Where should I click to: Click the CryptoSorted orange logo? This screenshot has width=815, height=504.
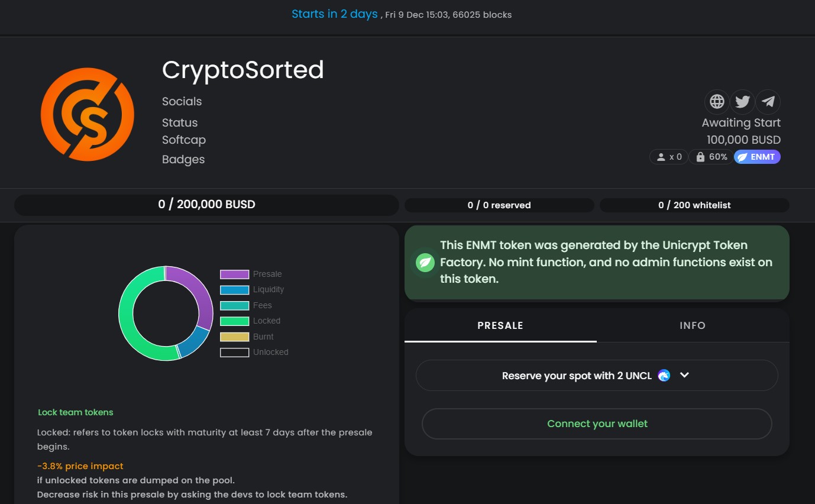[88, 114]
